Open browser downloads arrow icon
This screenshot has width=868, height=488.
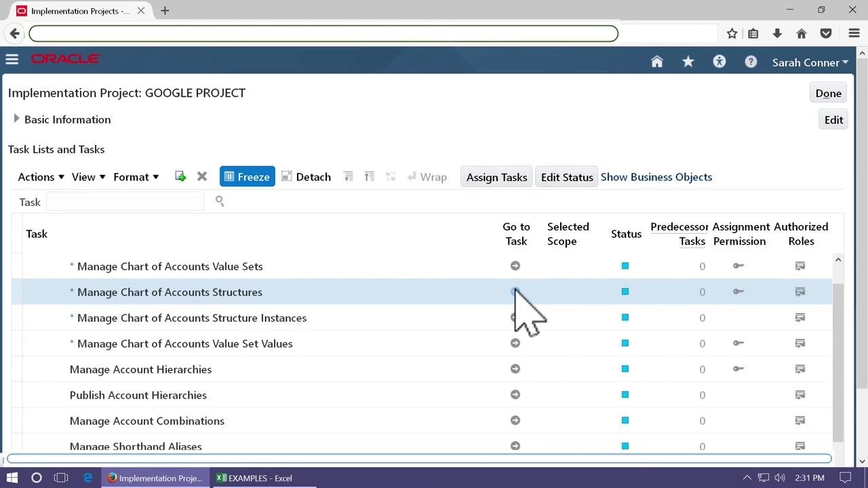click(777, 33)
